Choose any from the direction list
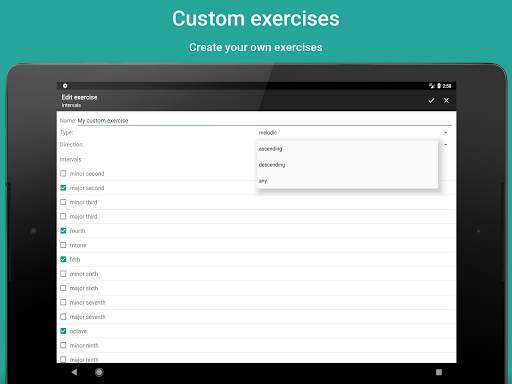 (347, 181)
